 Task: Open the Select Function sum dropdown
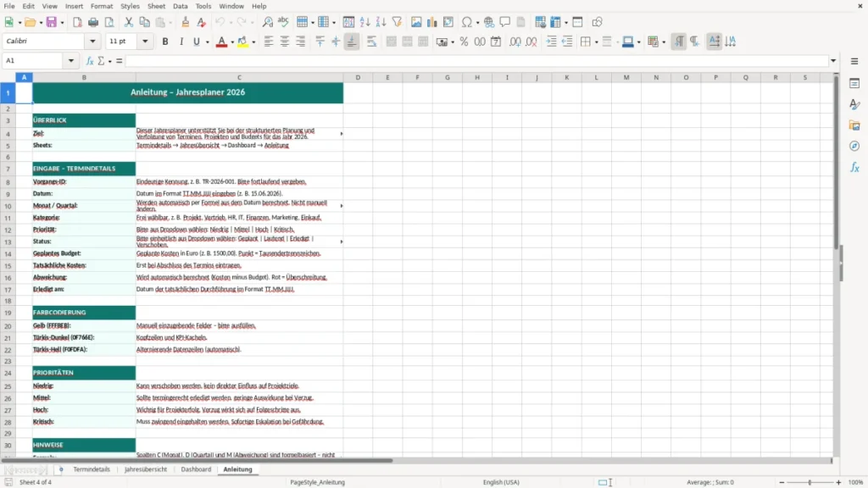[x=109, y=61]
